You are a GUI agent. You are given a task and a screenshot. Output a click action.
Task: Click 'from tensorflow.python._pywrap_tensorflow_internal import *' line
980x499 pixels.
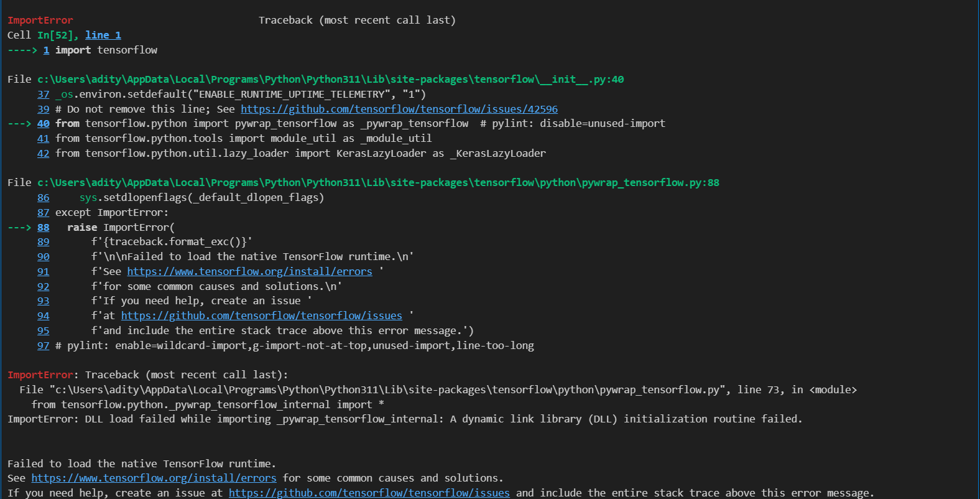click(x=208, y=404)
